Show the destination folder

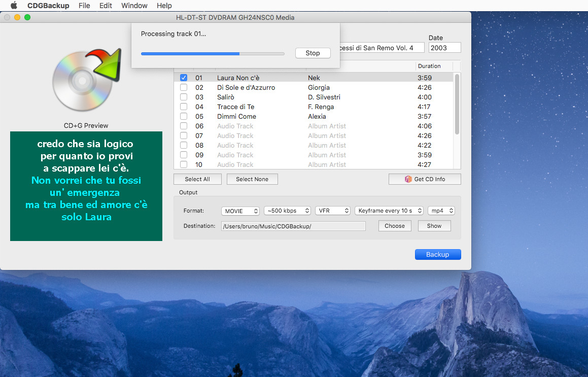click(434, 226)
